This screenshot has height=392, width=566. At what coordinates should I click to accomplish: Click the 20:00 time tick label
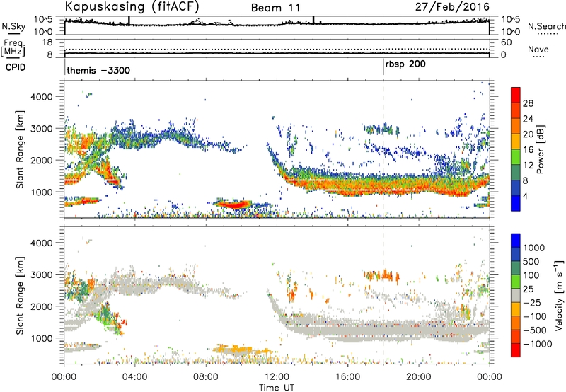pyautogui.click(x=419, y=377)
